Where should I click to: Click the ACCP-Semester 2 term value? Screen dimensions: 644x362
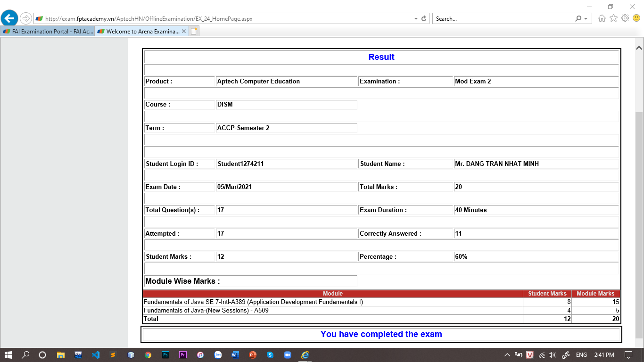(243, 128)
